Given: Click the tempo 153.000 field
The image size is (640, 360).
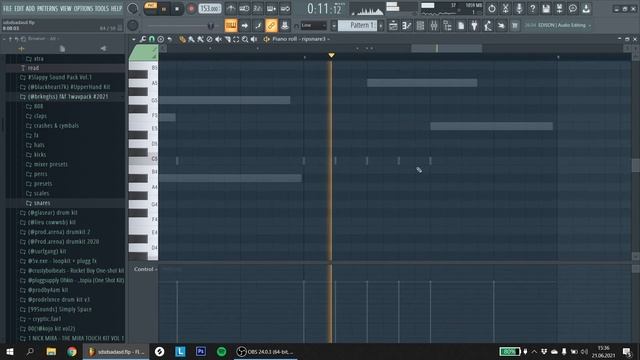Looking at the screenshot, I should [x=210, y=9].
